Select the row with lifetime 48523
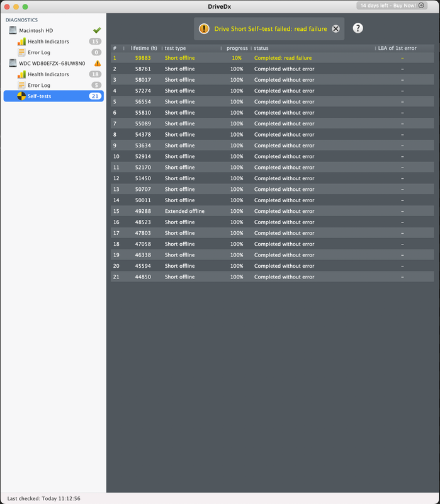 (x=273, y=222)
